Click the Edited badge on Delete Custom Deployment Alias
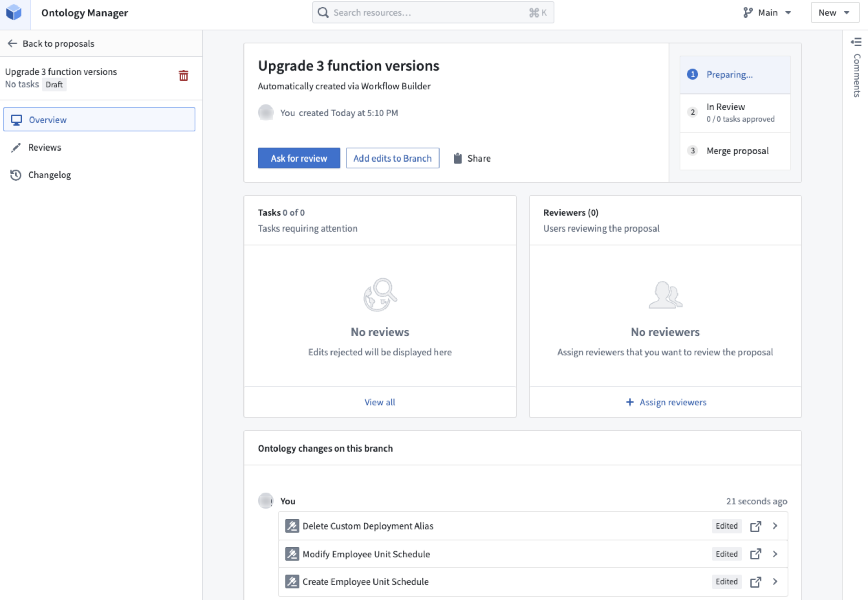Viewport: 868px width, 600px height. pos(727,526)
